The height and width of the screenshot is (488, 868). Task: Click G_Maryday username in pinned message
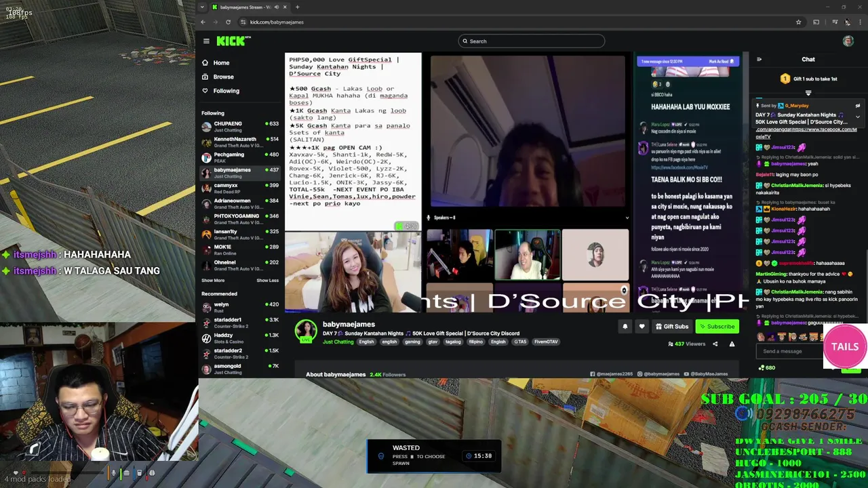[x=797, y=106]
